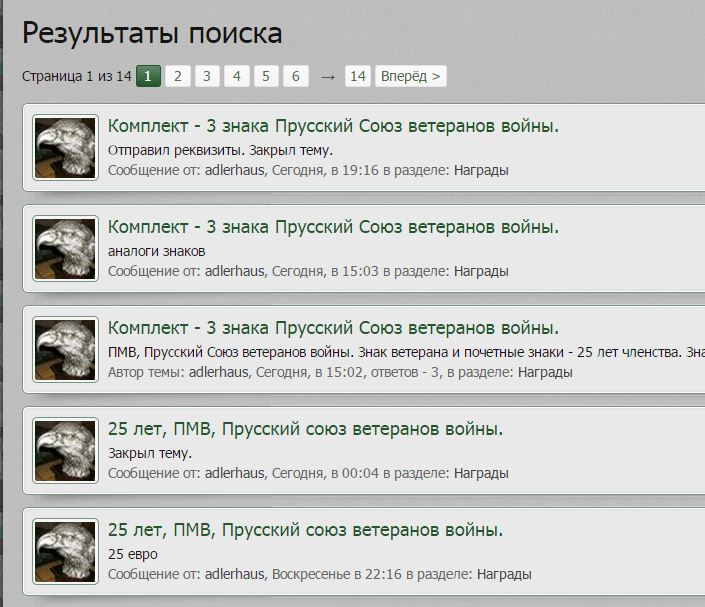Jump to page 5 of results
The height and width of the screenshot is (607, 705).
266,76
